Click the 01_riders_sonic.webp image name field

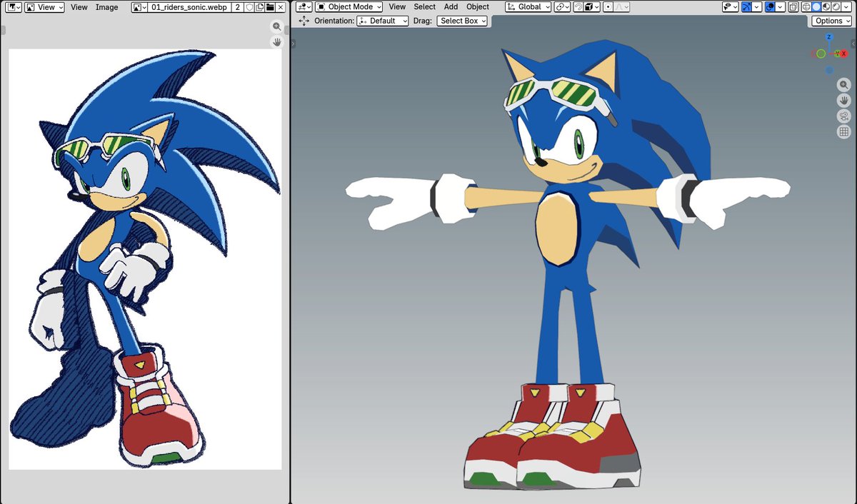pyautogui.click(x=189, y=7)
